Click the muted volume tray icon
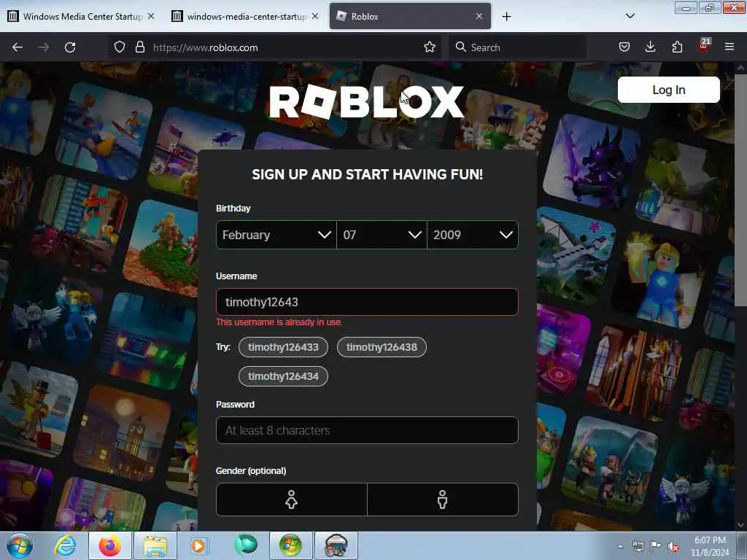 point(673,547)
